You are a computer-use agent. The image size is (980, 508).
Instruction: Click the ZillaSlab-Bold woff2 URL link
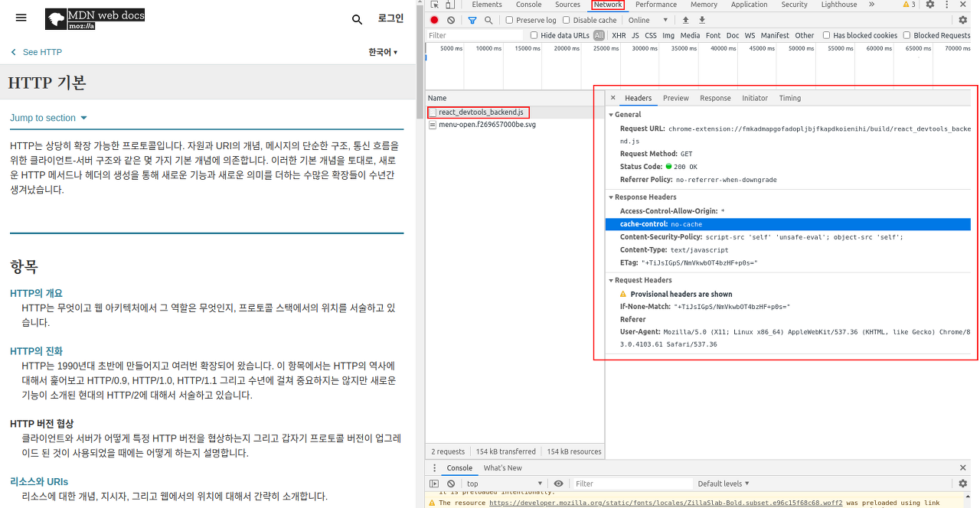[666, 503]
